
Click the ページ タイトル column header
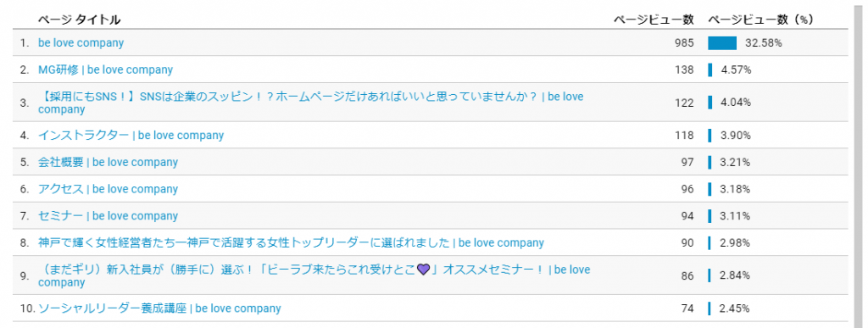pos(79,19)
